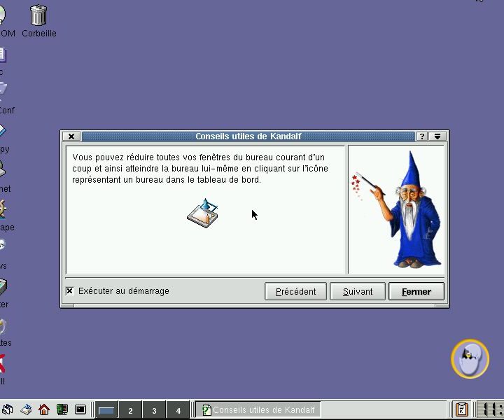This screenshot has height=420, width=504.
Task: Switch to virtual desktop 3
Action: [x=154, y=410]
